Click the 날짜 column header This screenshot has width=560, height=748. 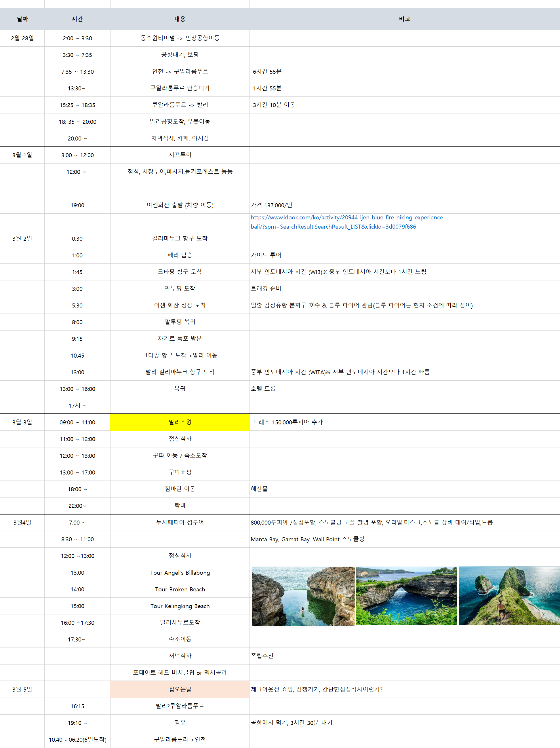[x=22, y=19]
